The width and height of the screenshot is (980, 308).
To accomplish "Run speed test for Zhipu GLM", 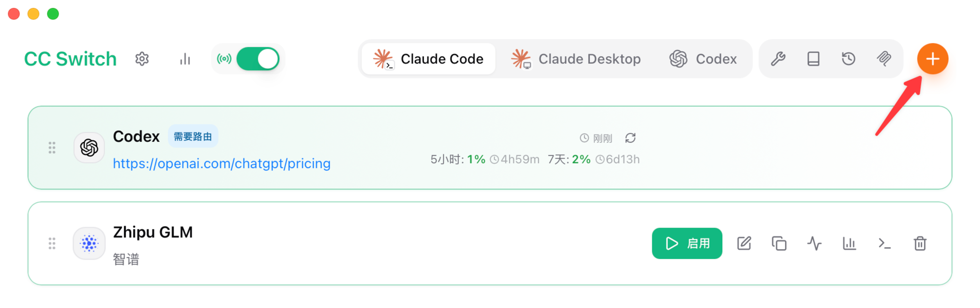I will [x=815, y=243].
